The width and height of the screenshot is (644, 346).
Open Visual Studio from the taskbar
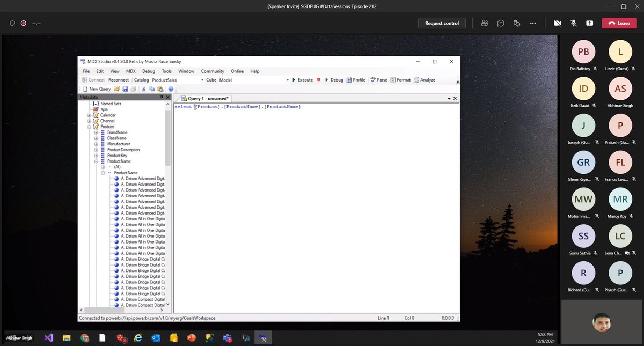coord(49,338)
